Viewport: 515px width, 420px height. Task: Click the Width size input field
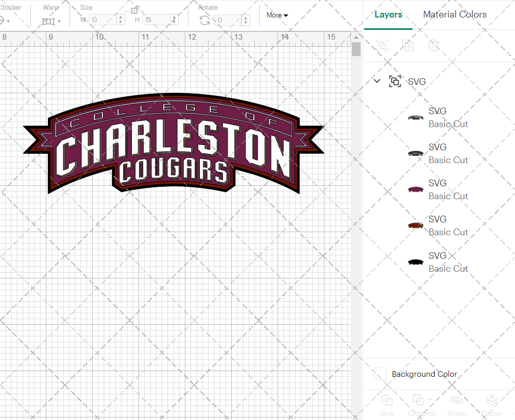104,20
